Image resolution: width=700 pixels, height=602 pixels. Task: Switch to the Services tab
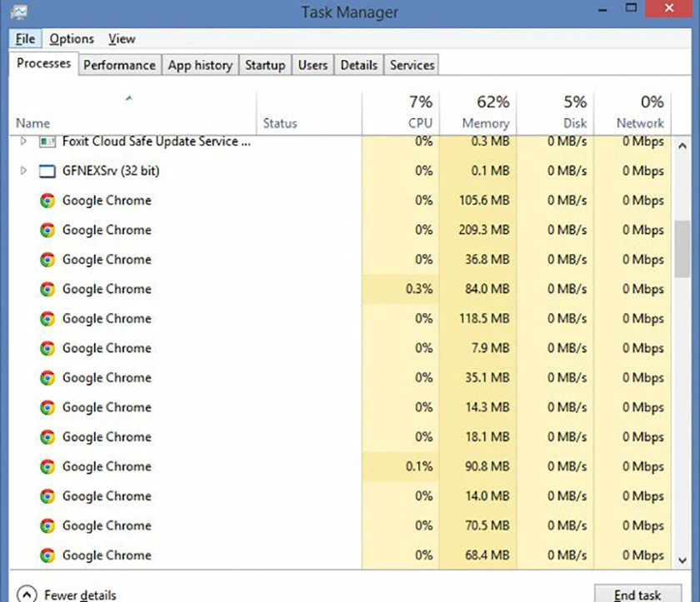[x=412, y=65]
